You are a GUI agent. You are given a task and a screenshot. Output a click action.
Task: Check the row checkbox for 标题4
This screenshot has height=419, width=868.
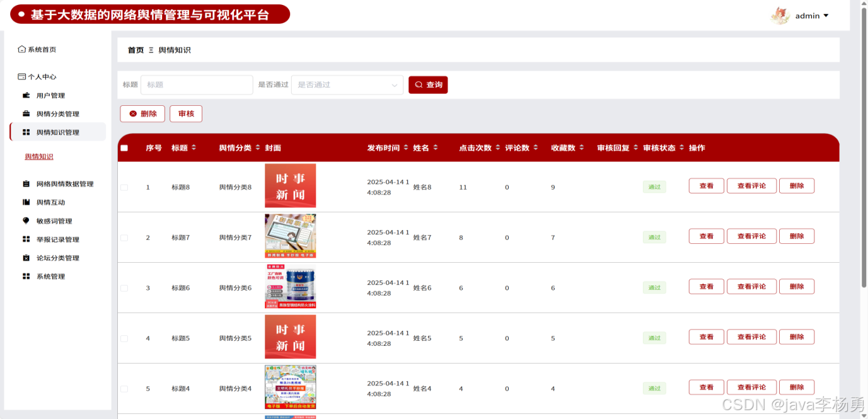coord(124,389)
